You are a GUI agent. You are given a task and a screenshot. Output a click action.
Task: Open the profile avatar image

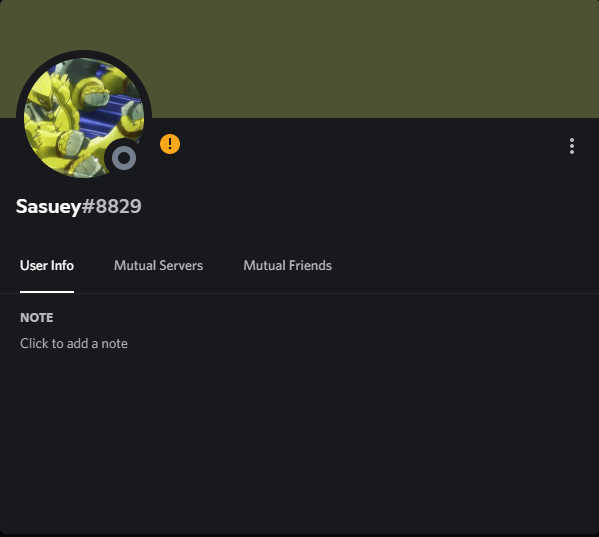[84, 118]
